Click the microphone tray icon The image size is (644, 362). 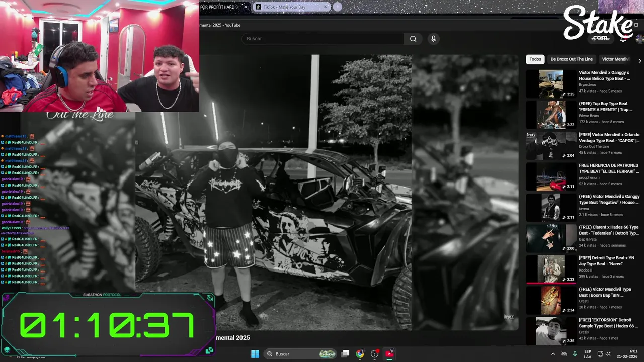coord(575,354)
